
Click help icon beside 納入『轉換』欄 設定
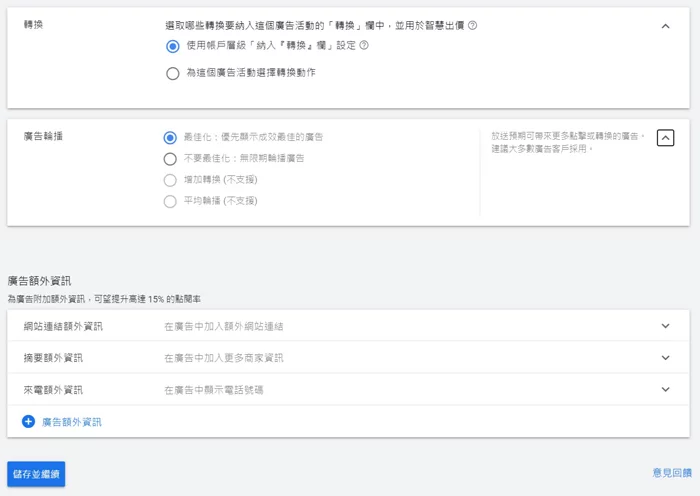click(x=364, y=45)
